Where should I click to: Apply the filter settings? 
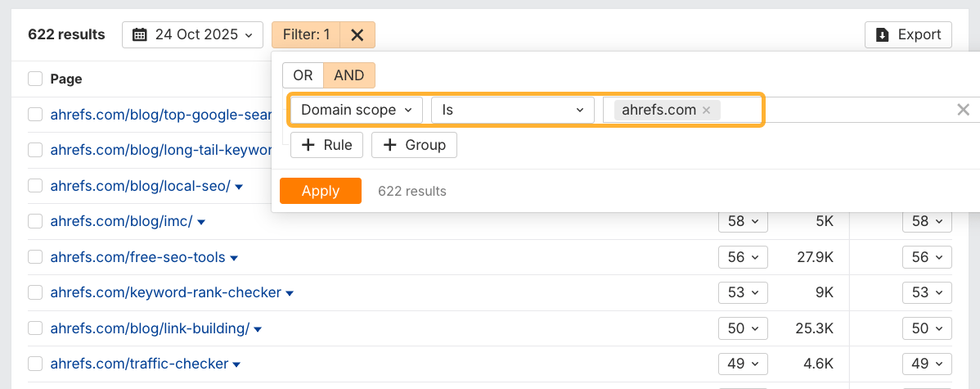click(320, 191)
